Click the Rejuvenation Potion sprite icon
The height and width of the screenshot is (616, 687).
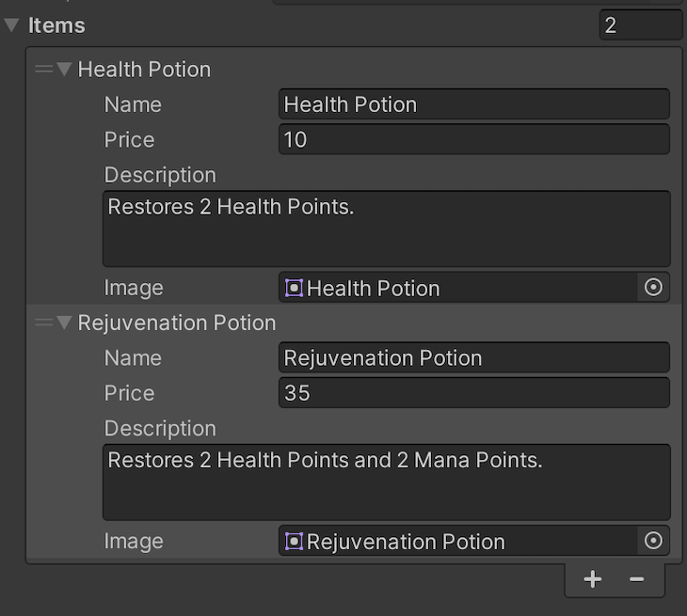coord(294,541)
